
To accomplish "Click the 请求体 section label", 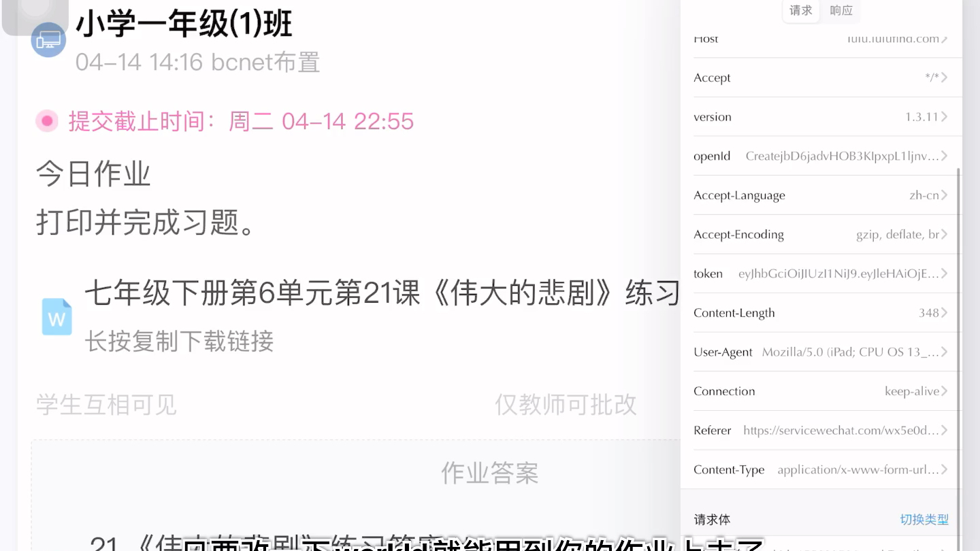I will coord(712,520).
